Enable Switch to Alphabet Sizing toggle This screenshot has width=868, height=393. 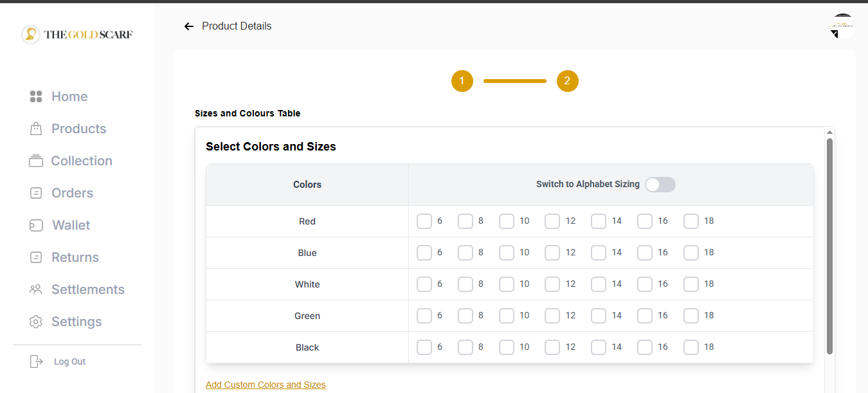click(660, 185)
